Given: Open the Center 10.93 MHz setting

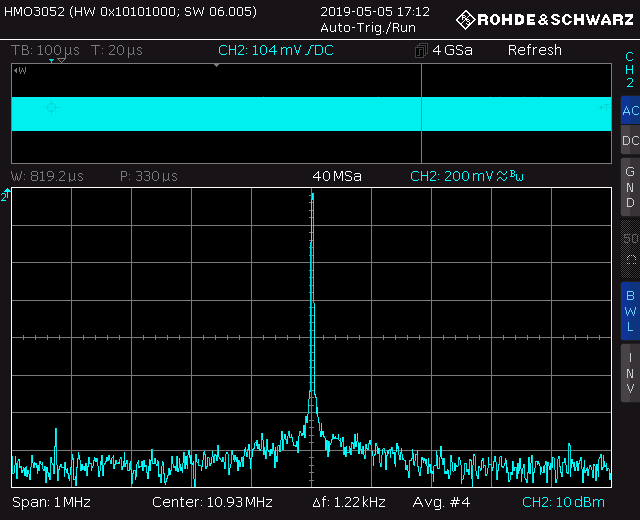Looking at the screenshot, I should pyautogui.click(x=212, y=501).
